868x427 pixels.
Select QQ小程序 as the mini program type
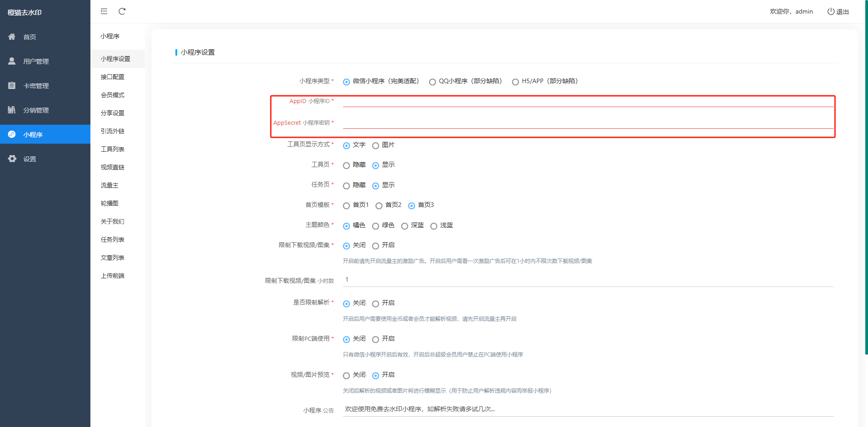pos(433,82)
